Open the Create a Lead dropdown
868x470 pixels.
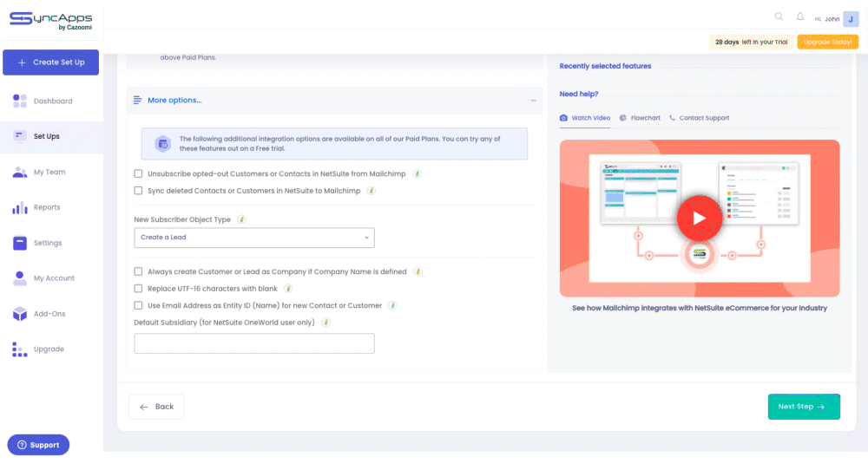point(254,238)
